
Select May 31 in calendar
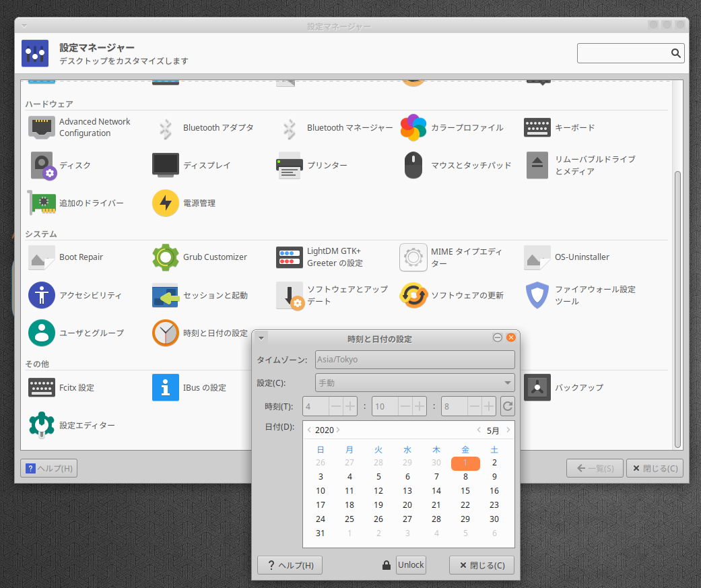coord(320,533)
